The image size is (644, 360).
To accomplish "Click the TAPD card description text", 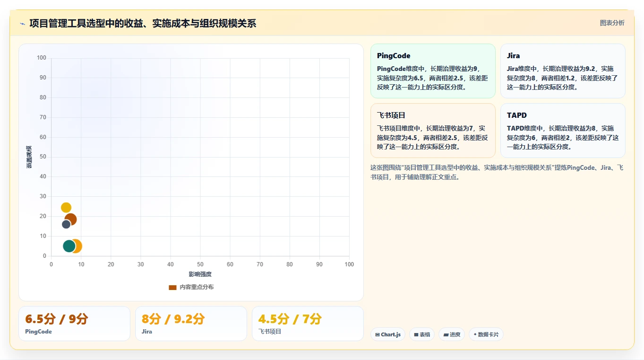I will [x=562, y=138].
